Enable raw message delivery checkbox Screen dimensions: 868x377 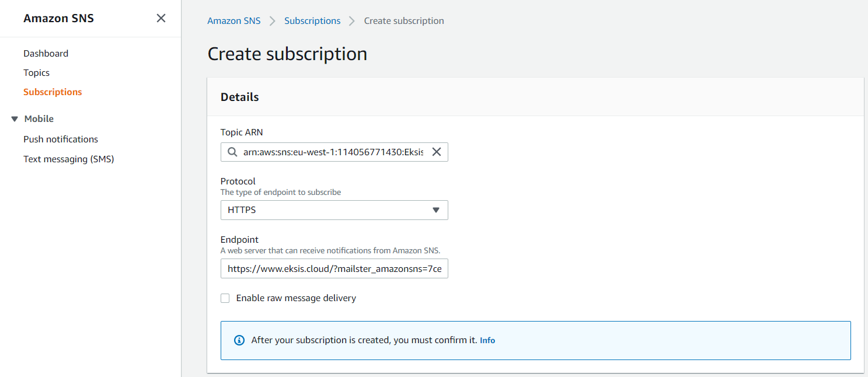pos(225,298)
